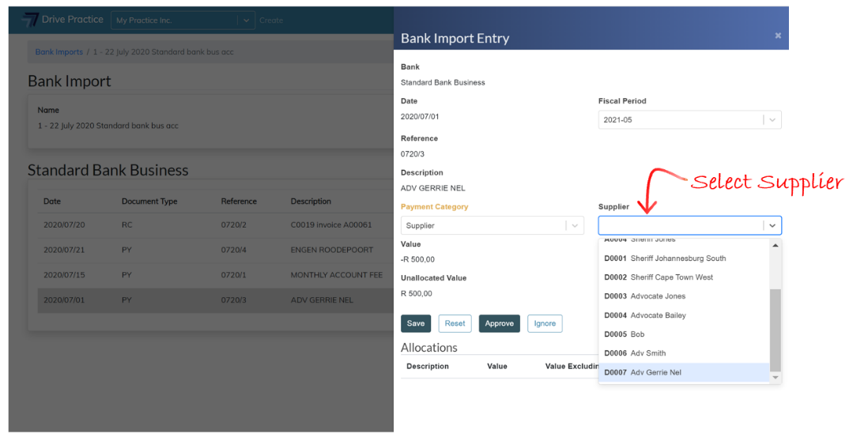Focus the Supplier search input field

coord(681,225)
